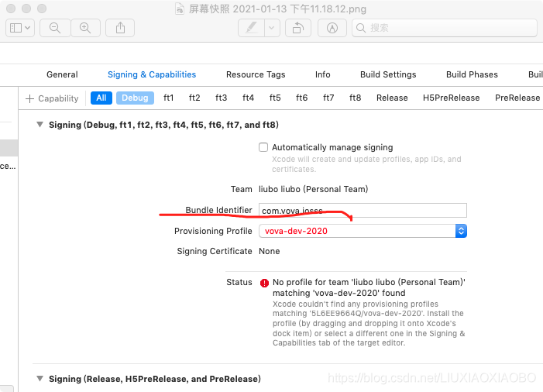The height and width of the screenshot is (392, 543).
Task: Select the Release configuration
Action: coord(392,98)
